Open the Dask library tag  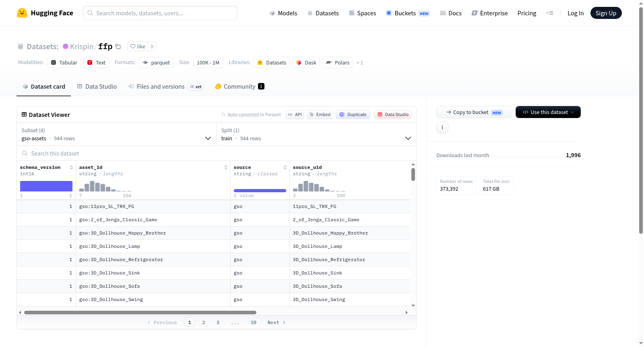(x=306, y=62)
